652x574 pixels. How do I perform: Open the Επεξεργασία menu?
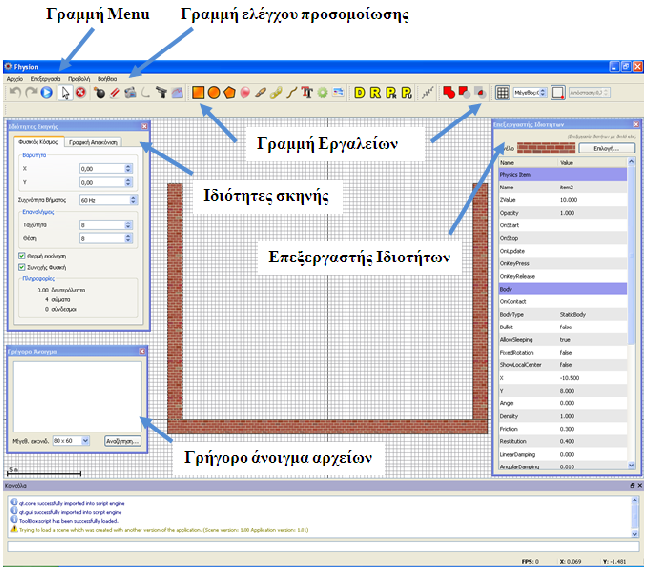point(45,79)
